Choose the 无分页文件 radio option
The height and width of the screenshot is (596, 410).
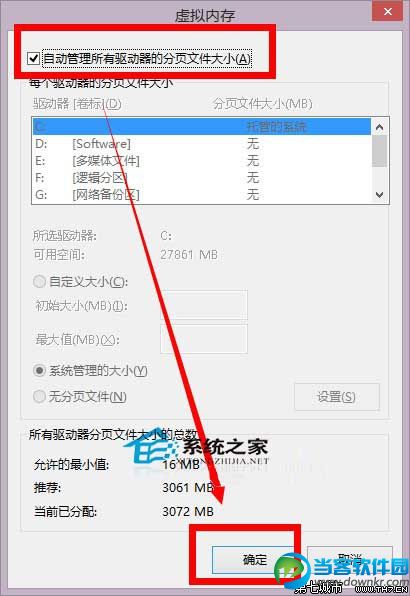(x=40, y=396)
